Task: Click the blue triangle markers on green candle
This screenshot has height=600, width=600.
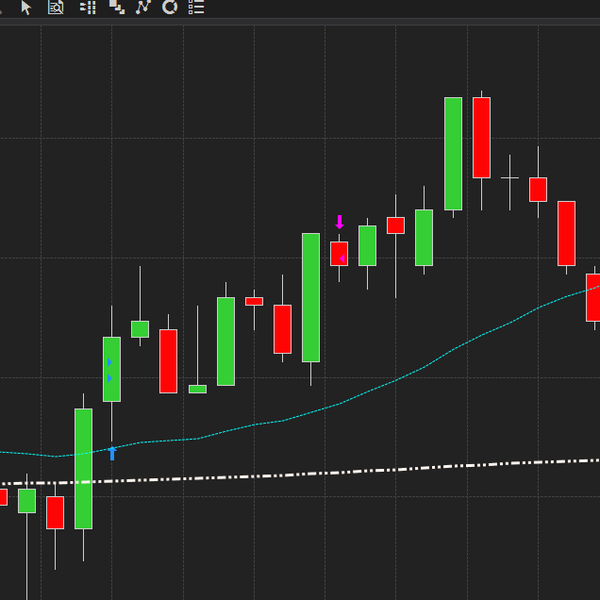Action: 109,370
